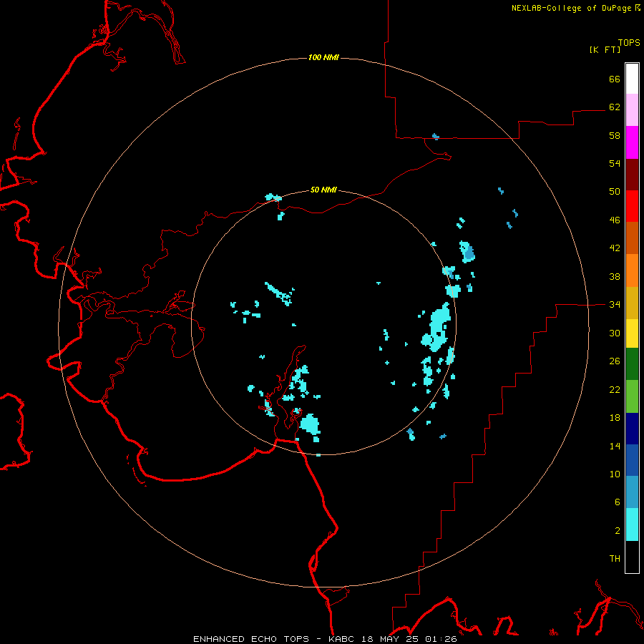Screen dimensions: 644x644
Task: Click the black TH threshold swatch
Action: click(632, 557)
